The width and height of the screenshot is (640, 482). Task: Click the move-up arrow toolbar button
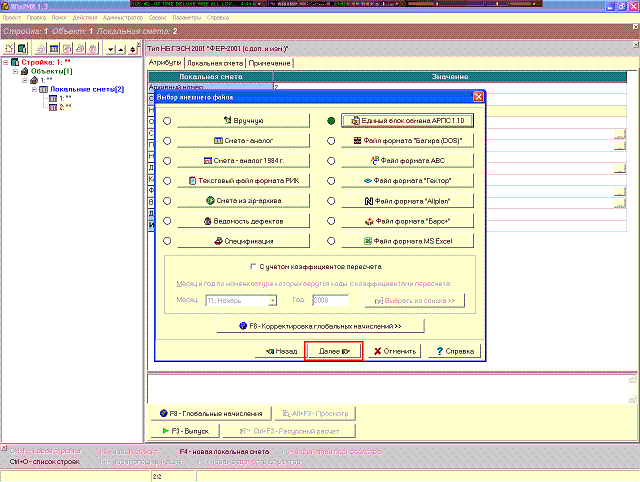pos(121,49)
